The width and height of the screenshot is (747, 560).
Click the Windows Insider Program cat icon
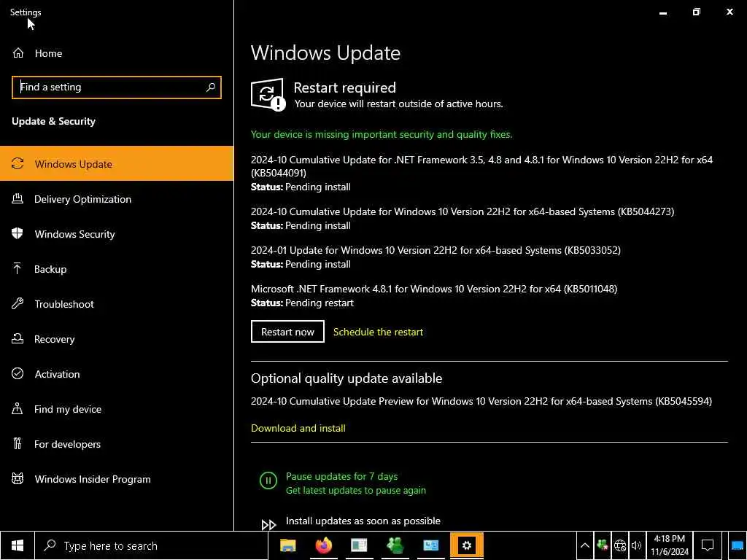pyautogui.click(x=18, y=479)
